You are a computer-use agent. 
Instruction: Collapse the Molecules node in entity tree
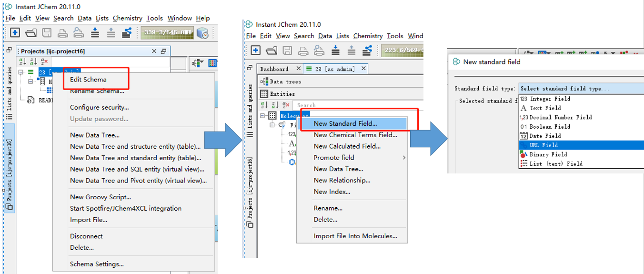(x=262, y=115)
